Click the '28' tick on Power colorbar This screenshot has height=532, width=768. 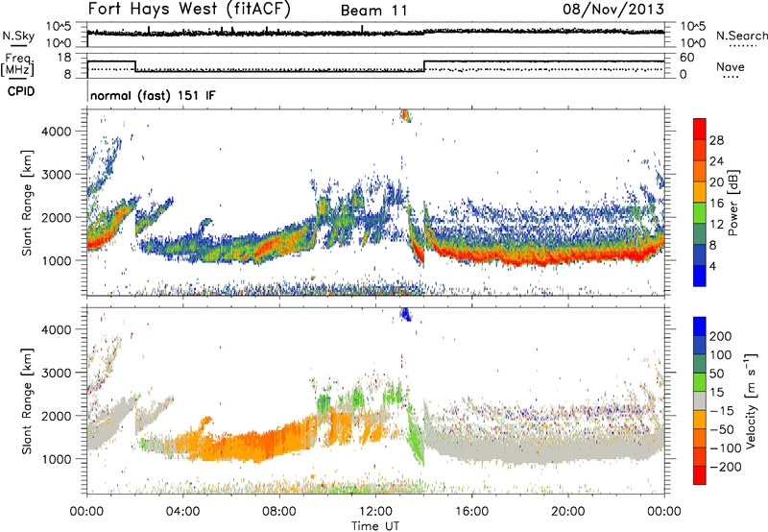pos(716,140)
